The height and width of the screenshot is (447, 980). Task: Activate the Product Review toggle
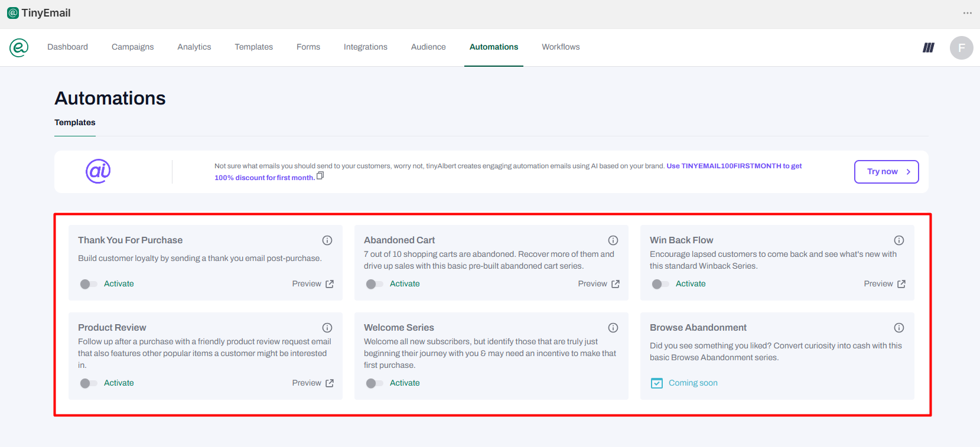[89, 383]
